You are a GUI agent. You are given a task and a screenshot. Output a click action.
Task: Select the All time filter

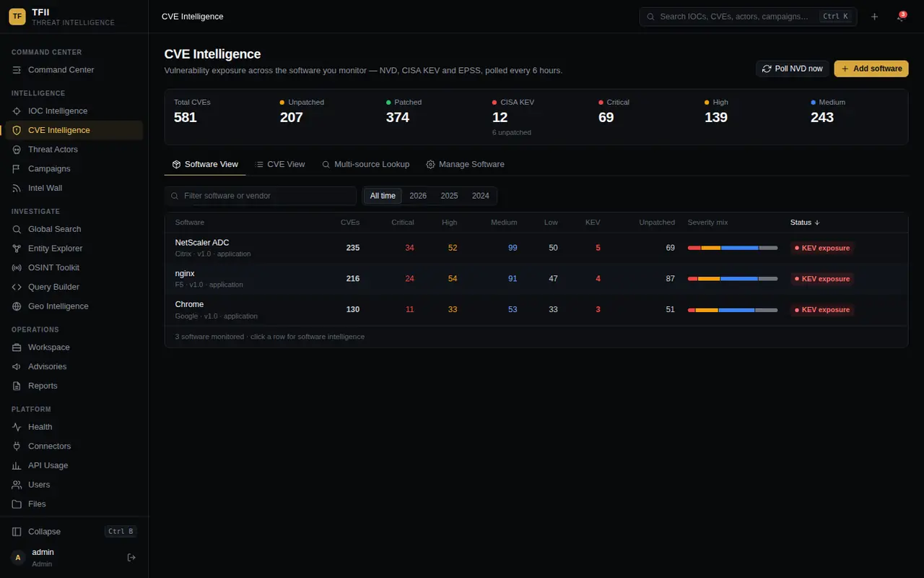click(x=383, y=196)
